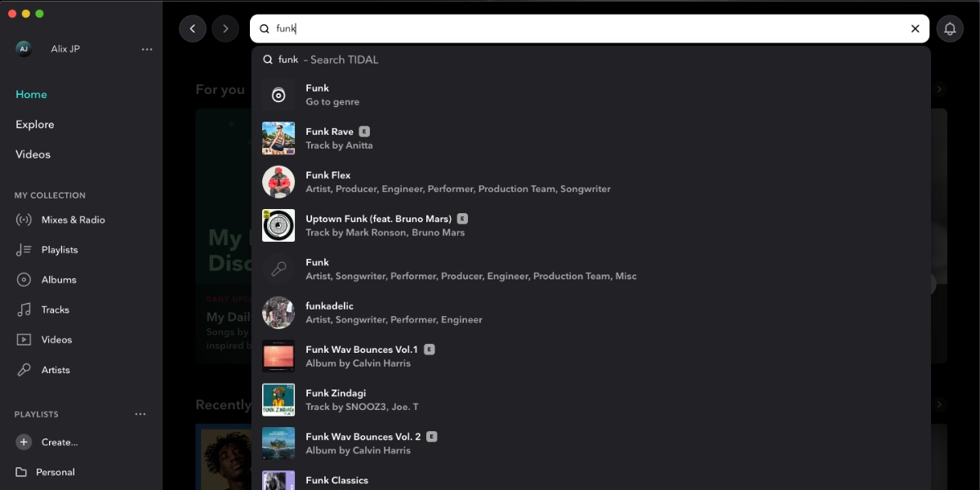Expand the Personal playlist folder
This screenshot has width=980, height=490.
pos(55,472)
